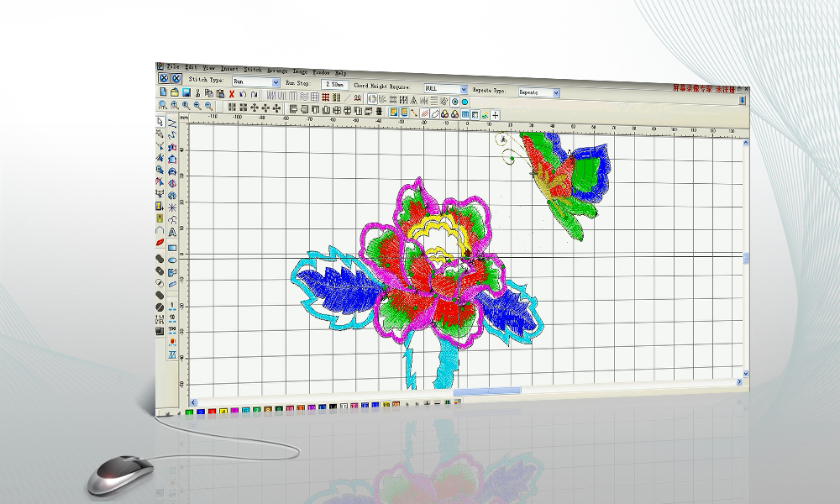The width and height of the screenshot is (840, 504).
Task: Click the second blue circled X button
Action: pos(176,78)
